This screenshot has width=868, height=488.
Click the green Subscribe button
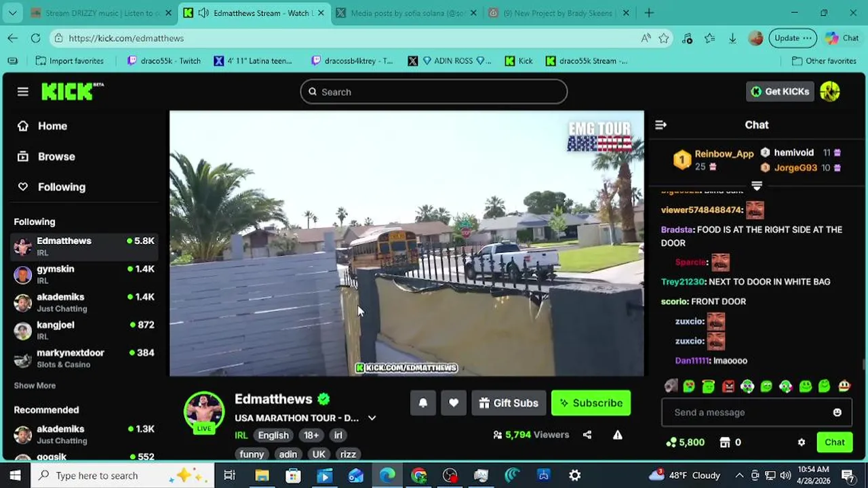click(591, 403)
